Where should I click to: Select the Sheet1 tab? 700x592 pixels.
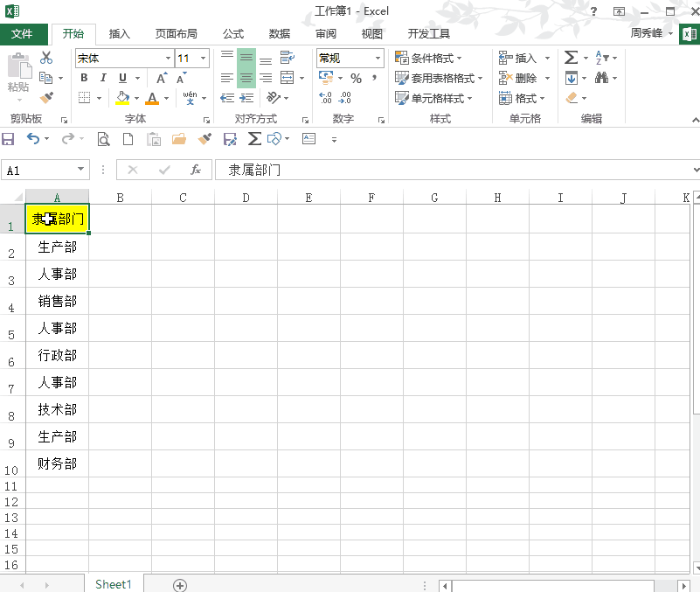(x=114, y=584)
